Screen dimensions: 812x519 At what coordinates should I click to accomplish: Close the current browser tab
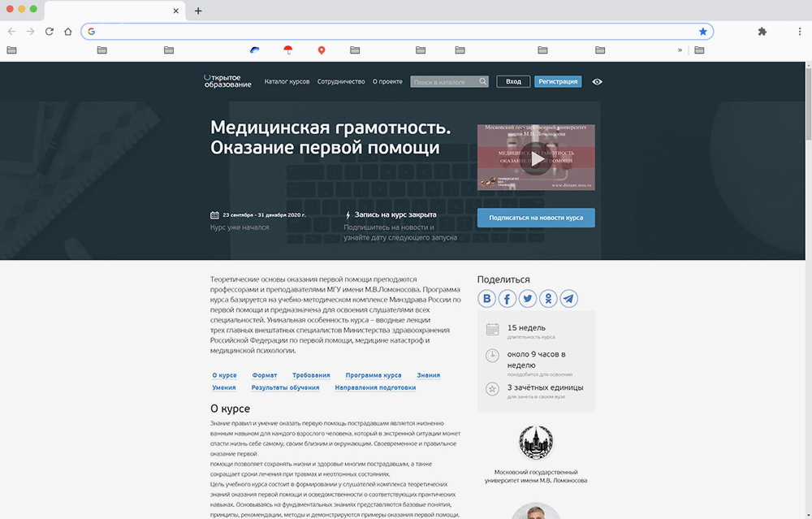tap(176, 11)
